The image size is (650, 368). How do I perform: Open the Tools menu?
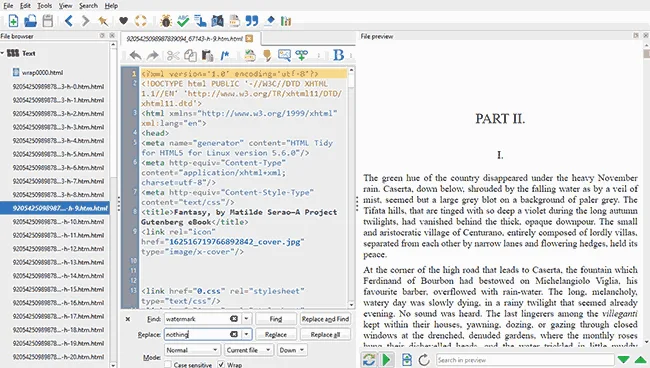click(x=44, y=6)
